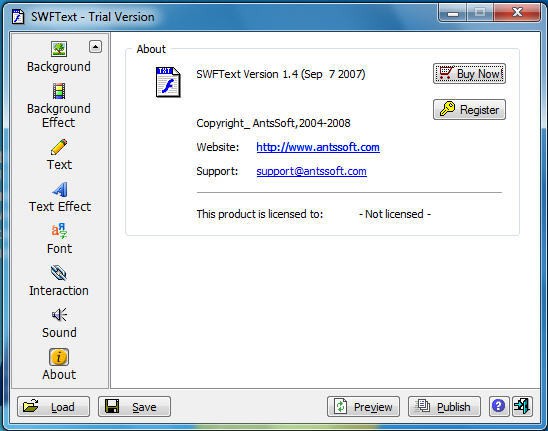Open the Font settings icon

click(x=59, y=231)
